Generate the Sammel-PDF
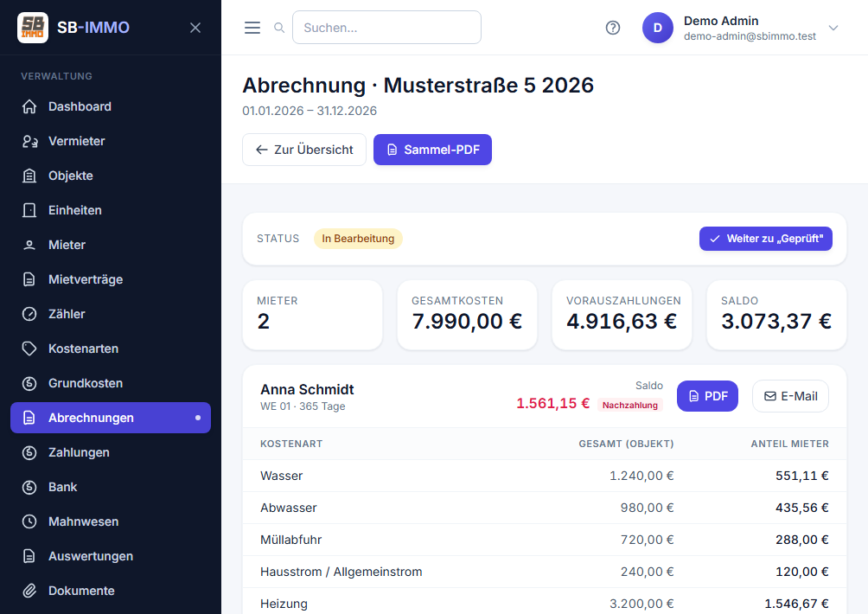This screenshot has width=868, height=614. (x=432, y=150)
